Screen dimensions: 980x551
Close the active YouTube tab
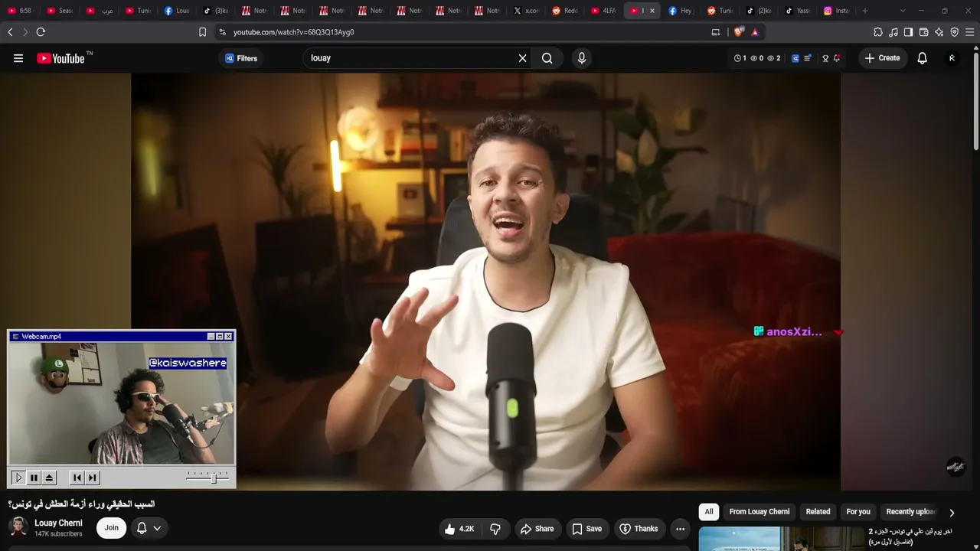point(652,11)
